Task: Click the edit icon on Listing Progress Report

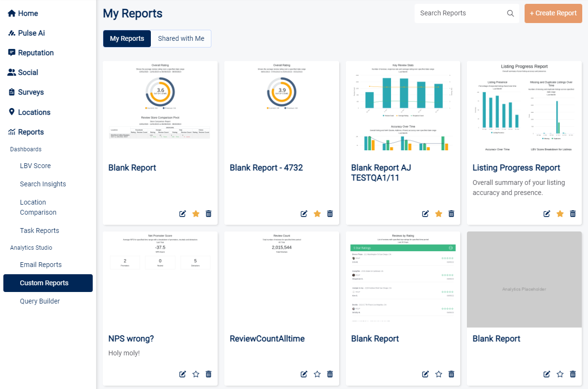Action: pyautogui.click(x=547, y=214)
